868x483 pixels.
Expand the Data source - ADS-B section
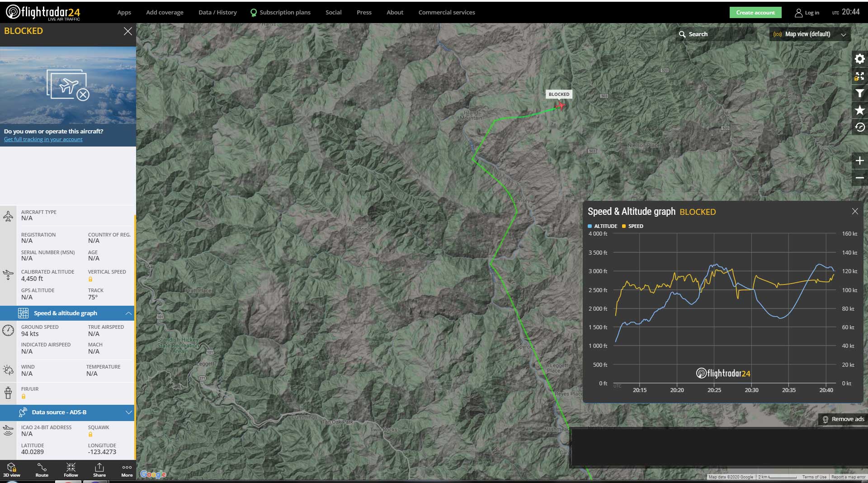(x=128, y=412)
